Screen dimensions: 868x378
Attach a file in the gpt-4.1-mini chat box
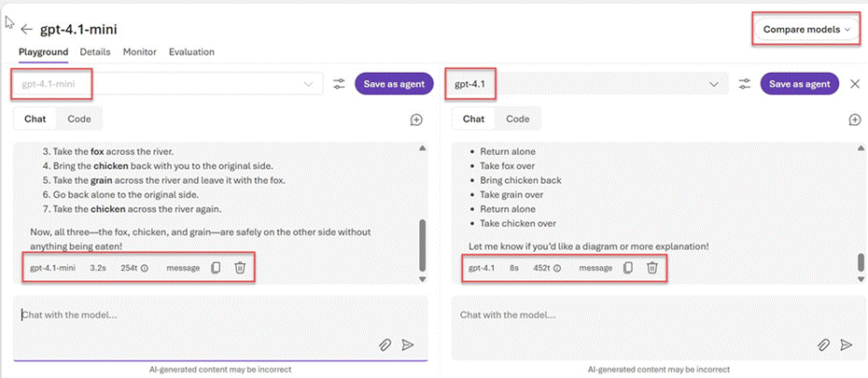(385, 345)
